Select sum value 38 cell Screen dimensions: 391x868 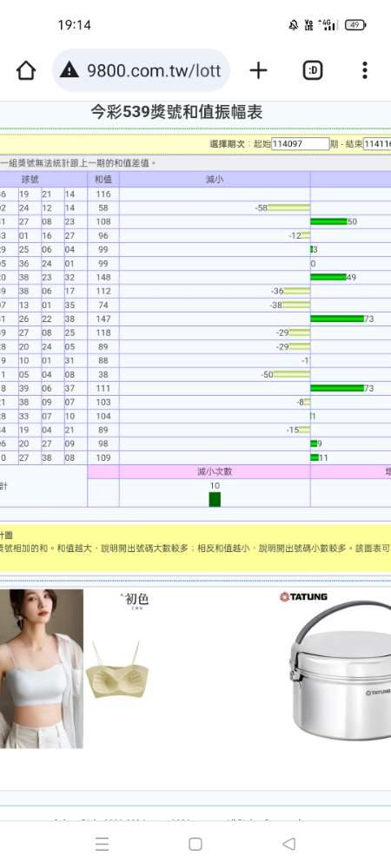pos(103,375)
